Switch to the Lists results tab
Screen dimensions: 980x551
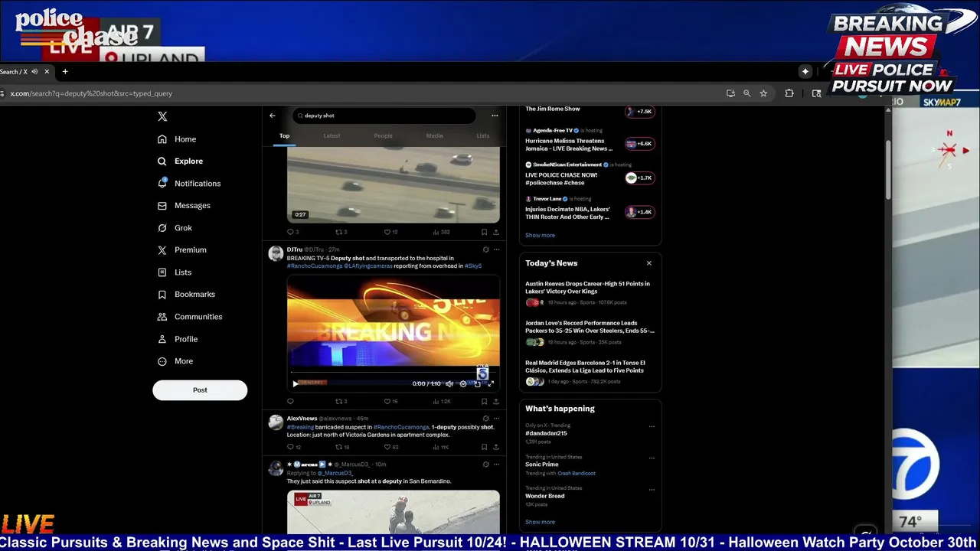pyautogui.click(x=482, y=135)
